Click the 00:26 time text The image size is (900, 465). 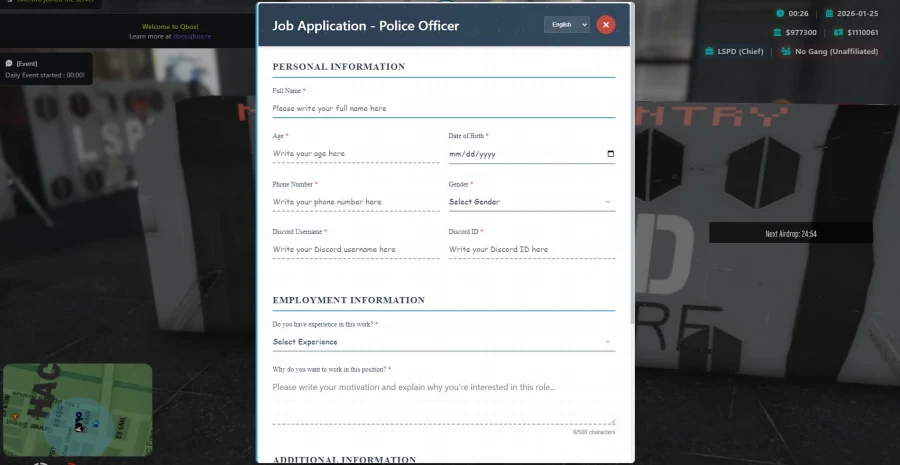[798, 14]
